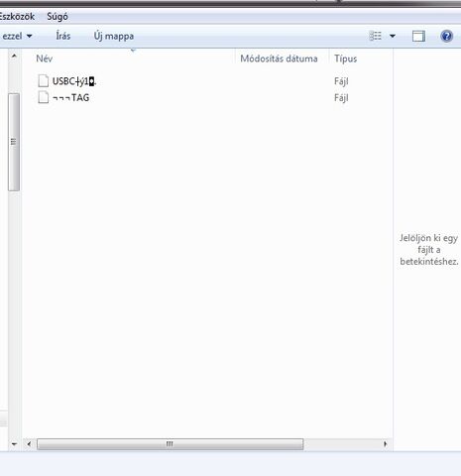Viewport: 461px width, 476px height.
Task: Open help with the question mark icon
Action: [446, 36]
